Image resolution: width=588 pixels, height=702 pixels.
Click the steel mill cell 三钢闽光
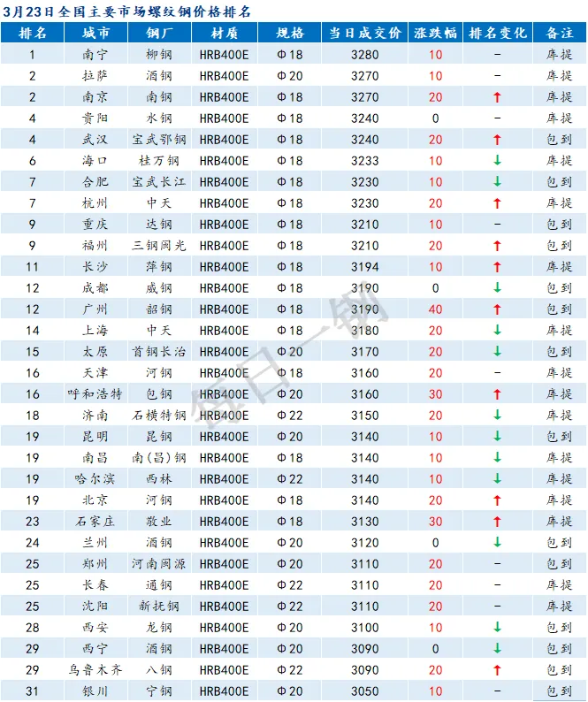[159, 246]
